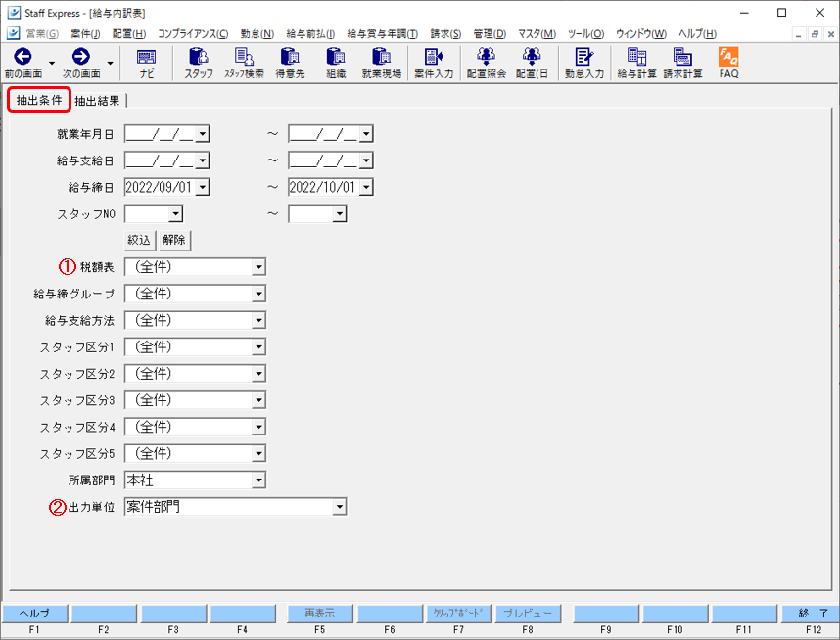
Task: Open 給与支給日 start date dropdown
Action: (203, 160)
